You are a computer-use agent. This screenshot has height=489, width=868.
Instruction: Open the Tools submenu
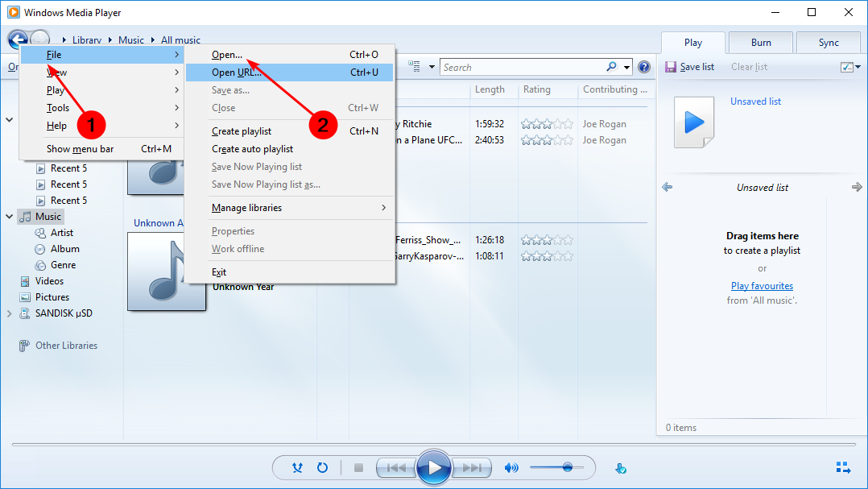[103, 107]
